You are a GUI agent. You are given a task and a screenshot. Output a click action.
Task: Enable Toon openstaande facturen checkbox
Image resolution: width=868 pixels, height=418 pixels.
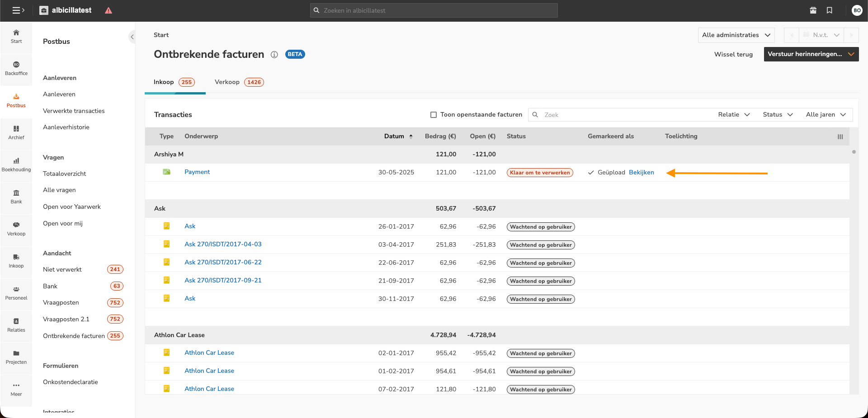pyautogui.click(x=434, y=115)
